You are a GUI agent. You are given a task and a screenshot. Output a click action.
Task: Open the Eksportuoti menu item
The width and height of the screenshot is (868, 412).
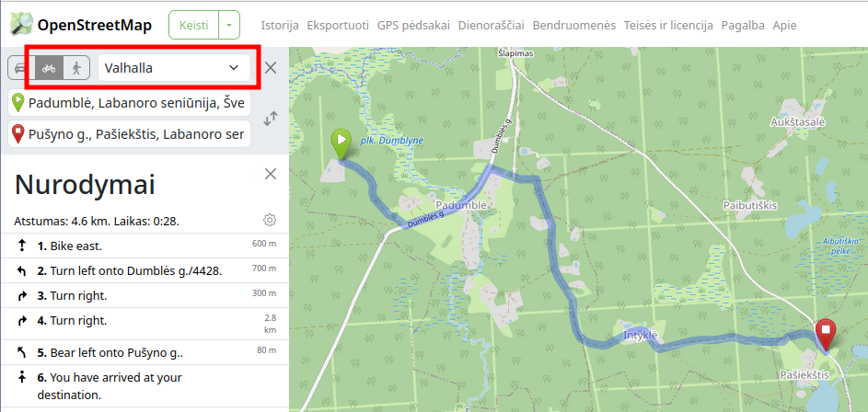coord(338,26)
